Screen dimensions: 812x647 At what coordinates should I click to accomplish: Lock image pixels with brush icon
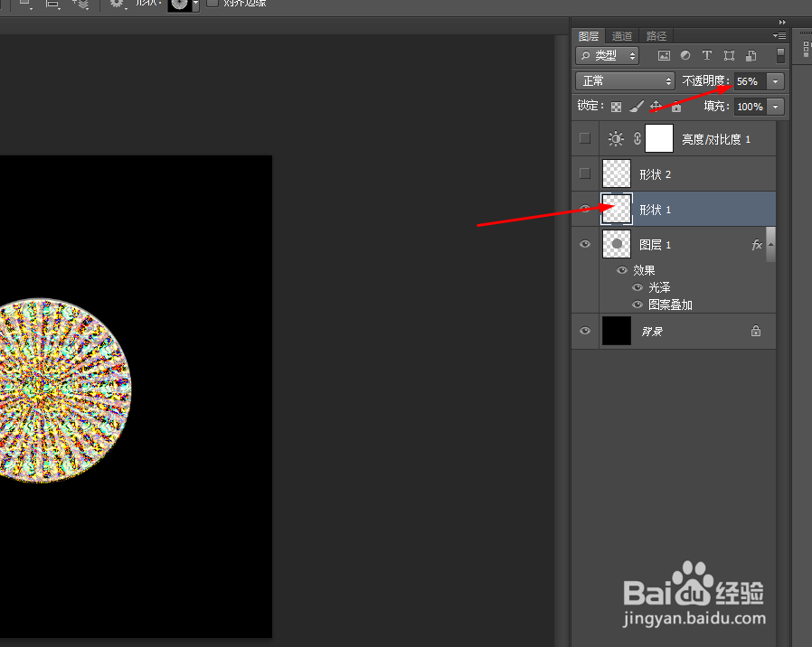point(637,106)
